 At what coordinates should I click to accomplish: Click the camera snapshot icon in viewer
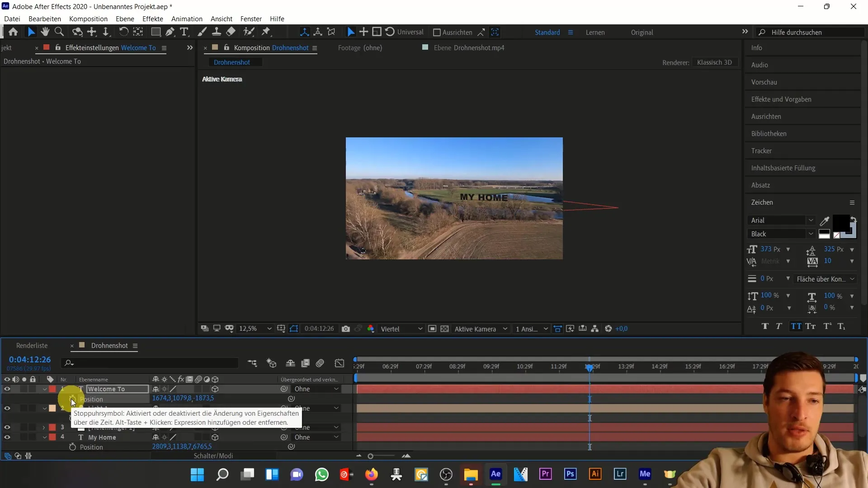[346, 329]
